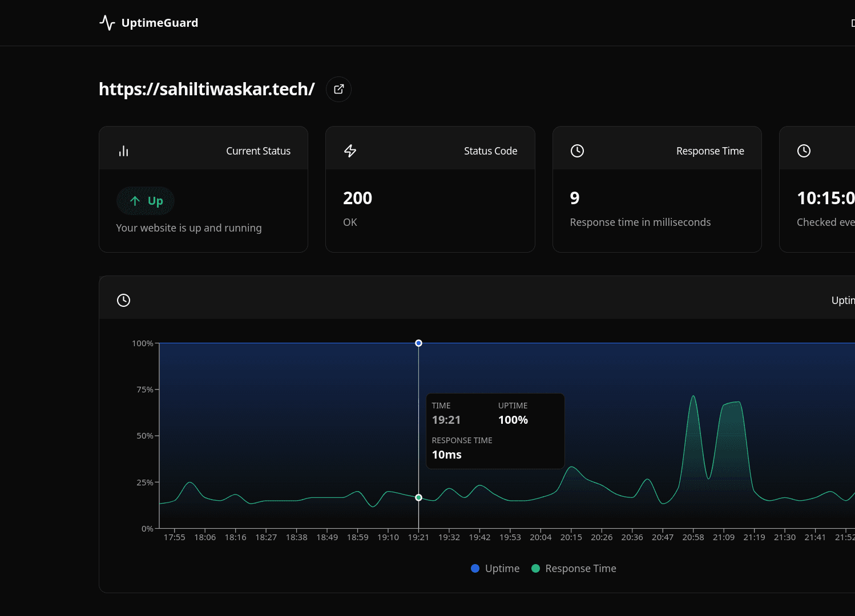Click the clock icon in the chart header
The width and height of the screenshot is (855, 616).
pos(123,300)
